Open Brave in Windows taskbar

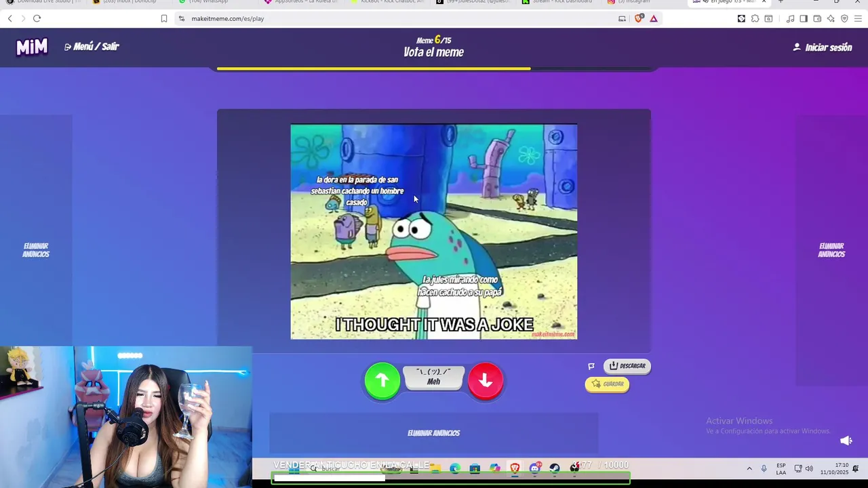coord(515,468)
